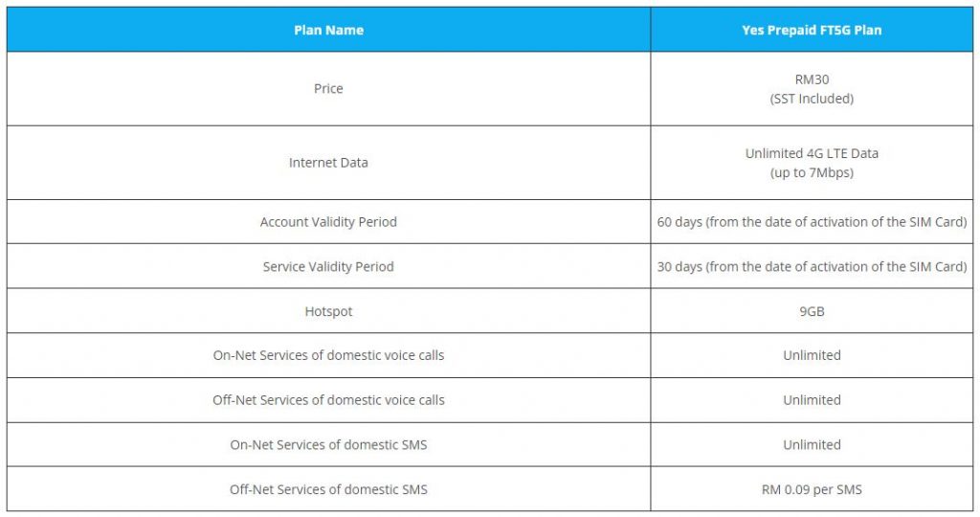Select the Hotspot row label
Viewport: 980px width, 517px height.
click(328, 311)
